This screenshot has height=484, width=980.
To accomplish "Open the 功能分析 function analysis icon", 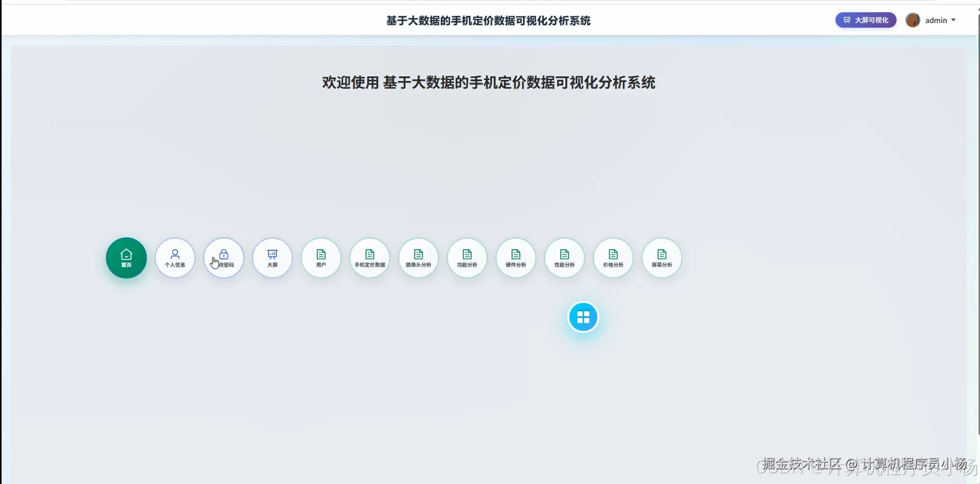I will (467, 258).
